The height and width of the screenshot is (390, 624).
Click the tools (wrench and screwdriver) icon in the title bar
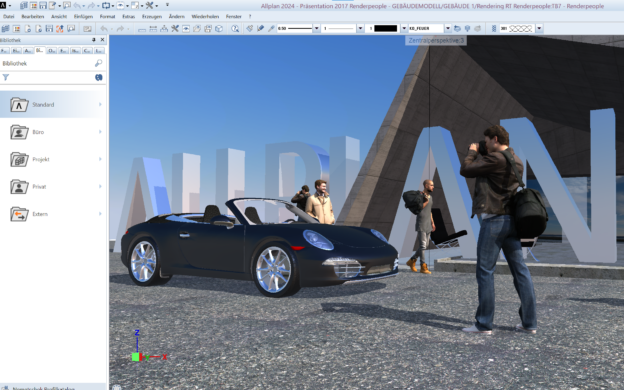click(150, 6)
